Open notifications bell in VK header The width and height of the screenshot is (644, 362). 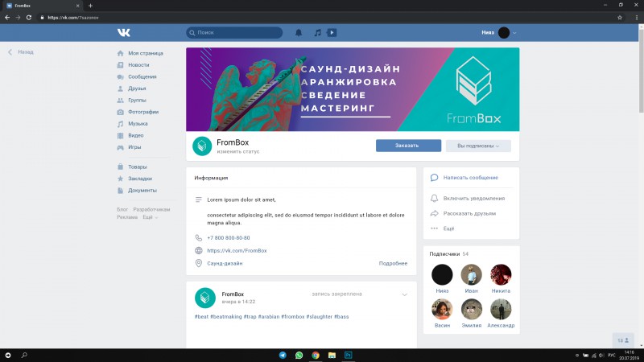coord(299,32)
